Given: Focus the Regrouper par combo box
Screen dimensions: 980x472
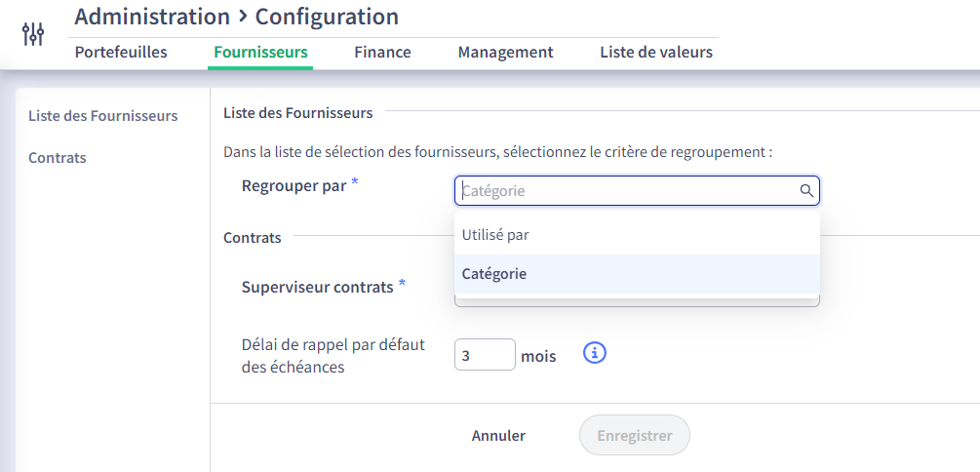Looking at the screenshot, I should click(x=637, y=191).
